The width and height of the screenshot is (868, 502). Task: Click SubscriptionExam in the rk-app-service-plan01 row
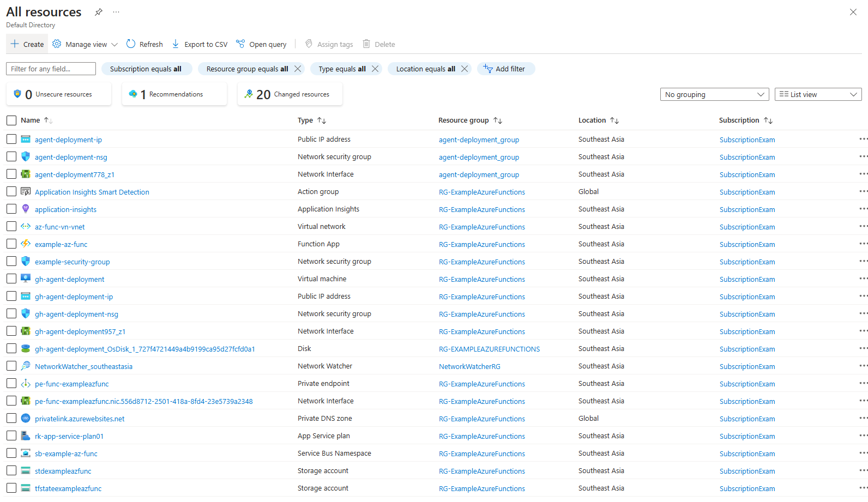pyautogui.click(x=747, y=436)
